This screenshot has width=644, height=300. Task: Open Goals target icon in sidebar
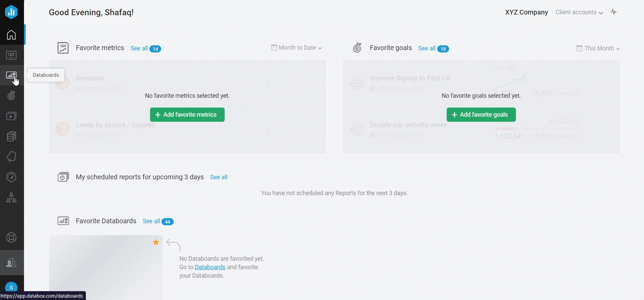[x=11, y=96]
